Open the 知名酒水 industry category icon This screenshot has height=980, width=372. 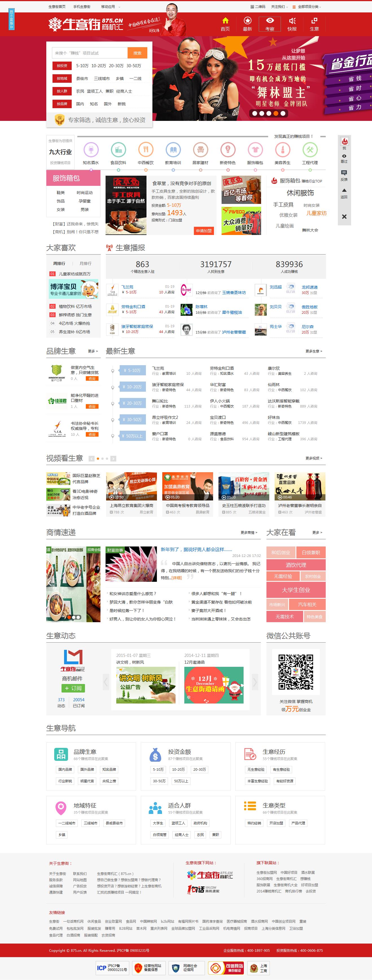click(x=91, y=149)
